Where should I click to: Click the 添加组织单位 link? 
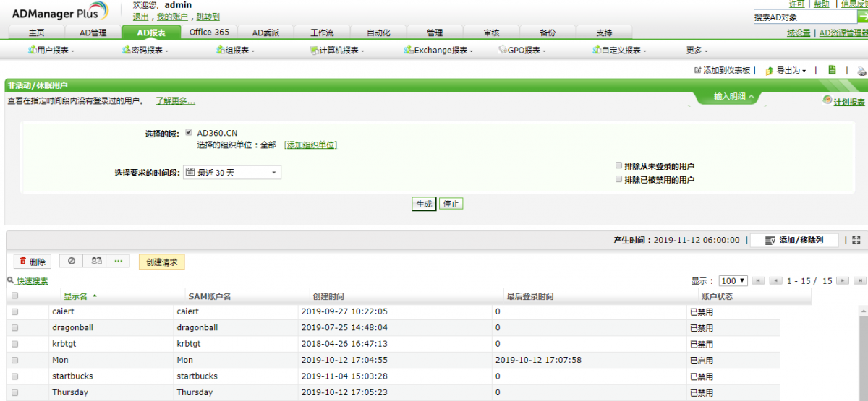click(x=310, y=145)
